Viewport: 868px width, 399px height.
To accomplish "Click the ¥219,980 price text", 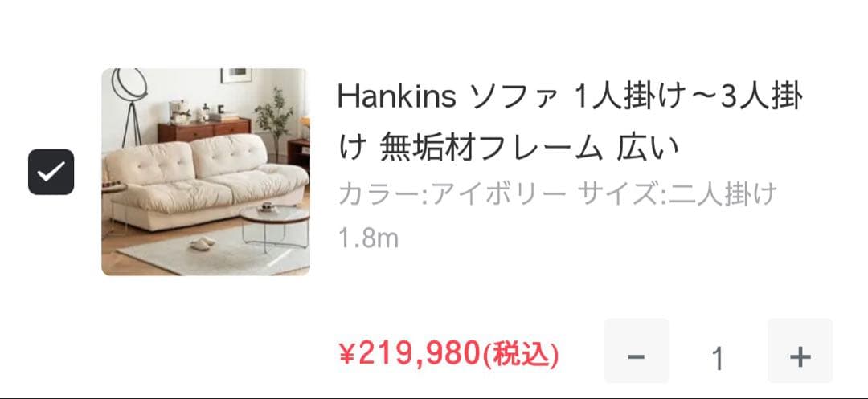I will (409, 353).
